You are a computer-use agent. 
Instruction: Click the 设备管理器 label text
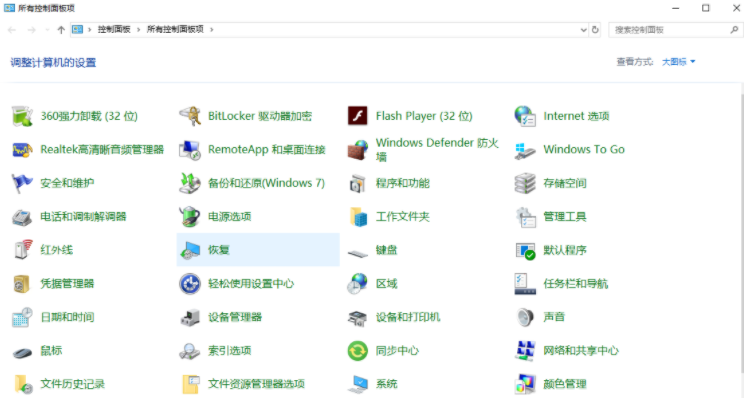click(235, 317)
